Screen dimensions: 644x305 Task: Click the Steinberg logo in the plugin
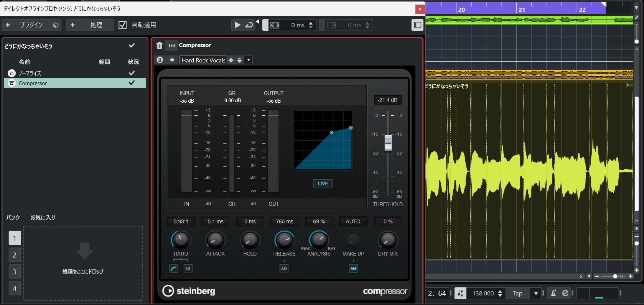189,291
